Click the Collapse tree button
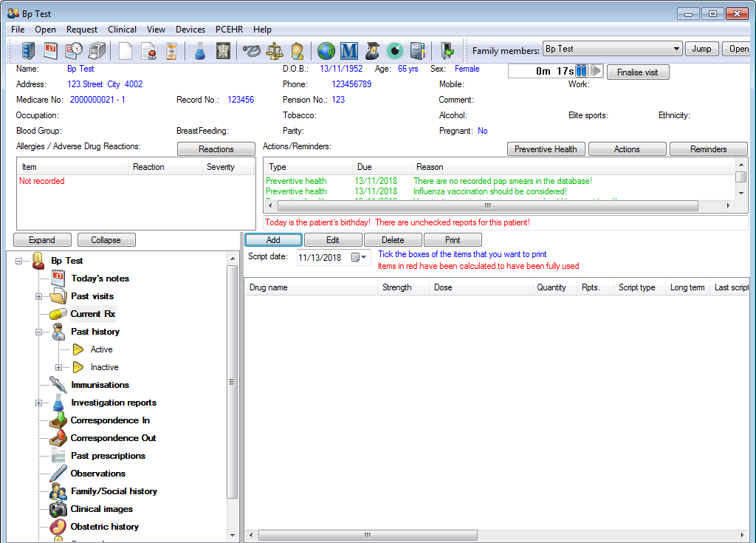 (106, 240)
